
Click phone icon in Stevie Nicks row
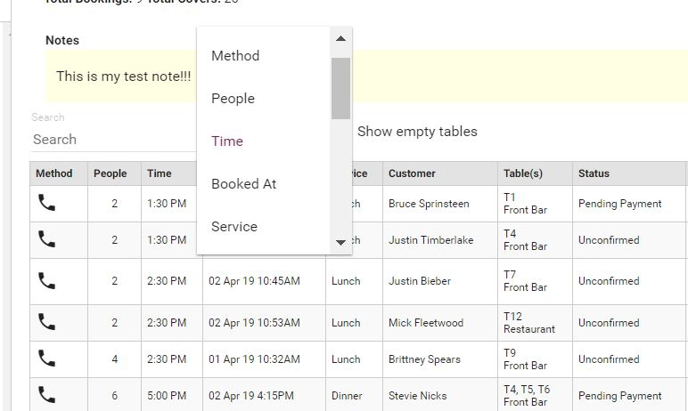tap(47, 395)
